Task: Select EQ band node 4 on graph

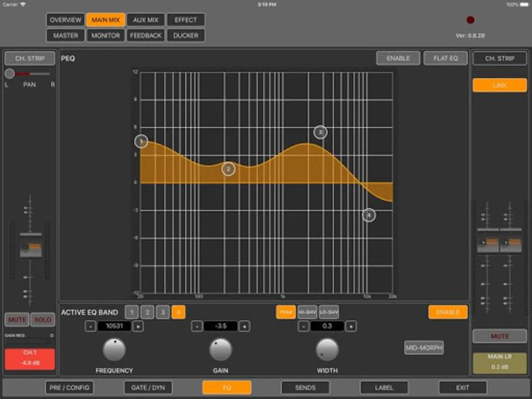Action: click(x=369, y=215)
